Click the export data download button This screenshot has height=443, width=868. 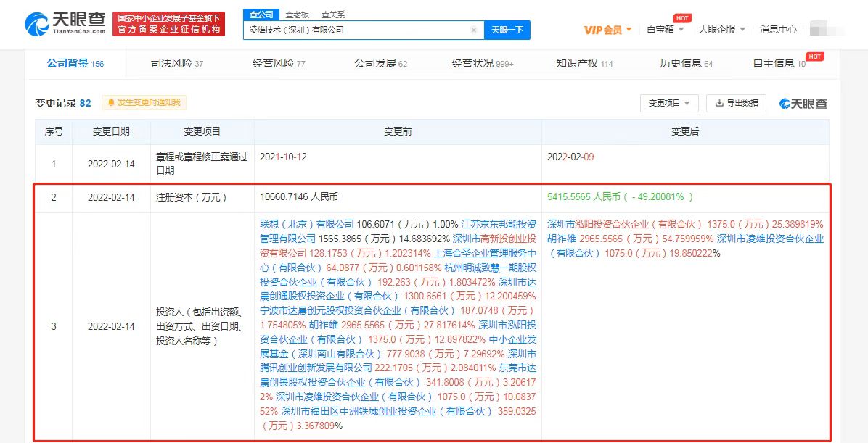[x=736, y=103]
